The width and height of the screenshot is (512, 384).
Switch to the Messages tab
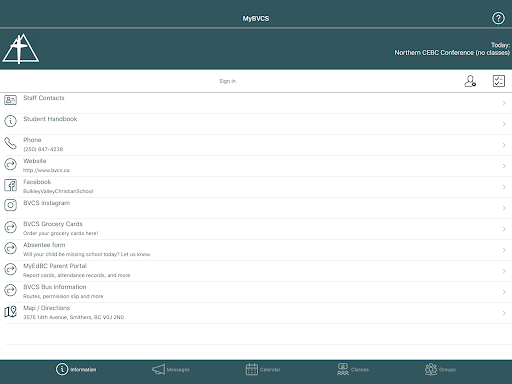(x=171, y=369)
